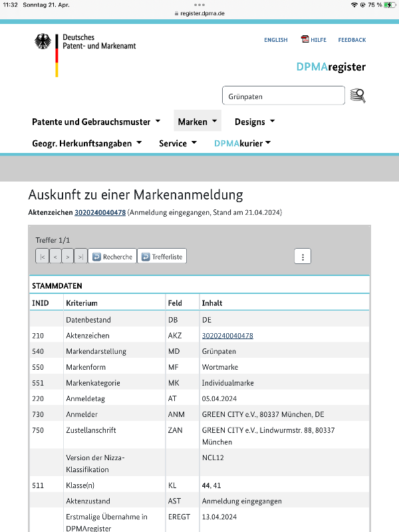Image resolution: width=399 pixels, height=532 pixels.
Task: Click the DPMAregister title logo
Action: pos(331,66)
